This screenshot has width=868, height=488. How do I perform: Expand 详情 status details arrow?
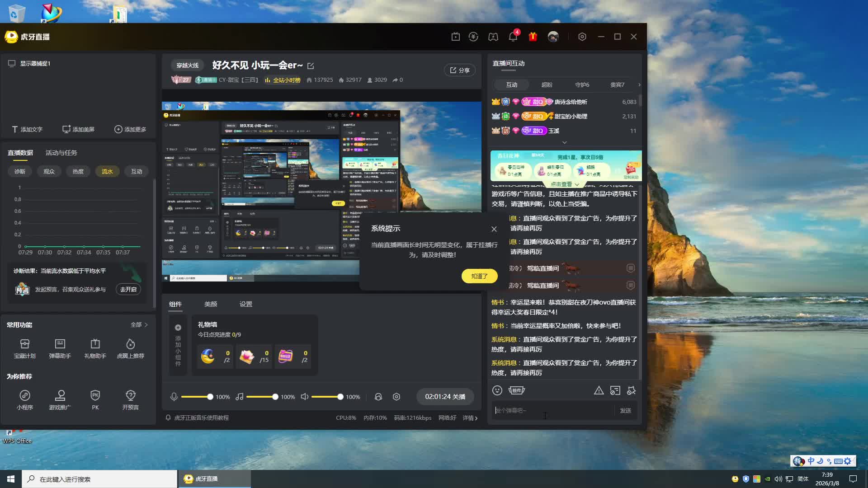click(470, 418)
